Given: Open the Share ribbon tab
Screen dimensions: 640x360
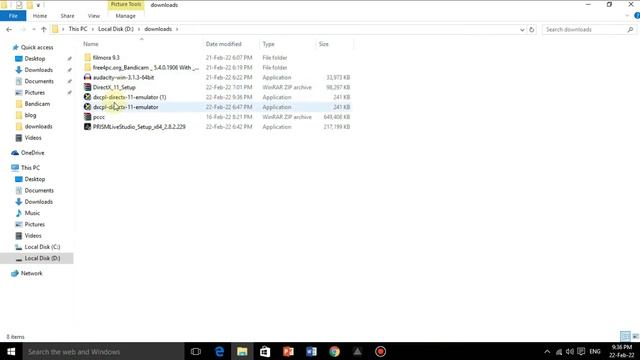Looking at the screenshot, I should 67,16.
